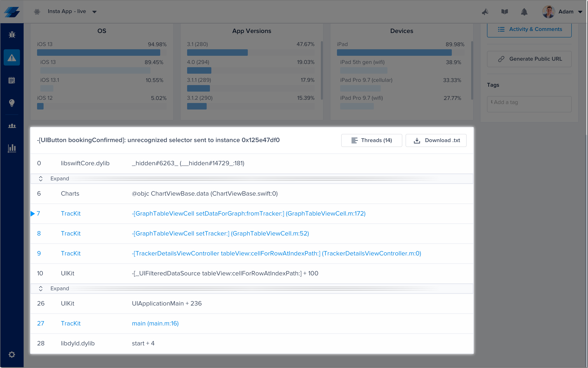This screenshot has height=368, width=588.
Task: Open the bug reports sidebar icon
Action: pos(12,35)
